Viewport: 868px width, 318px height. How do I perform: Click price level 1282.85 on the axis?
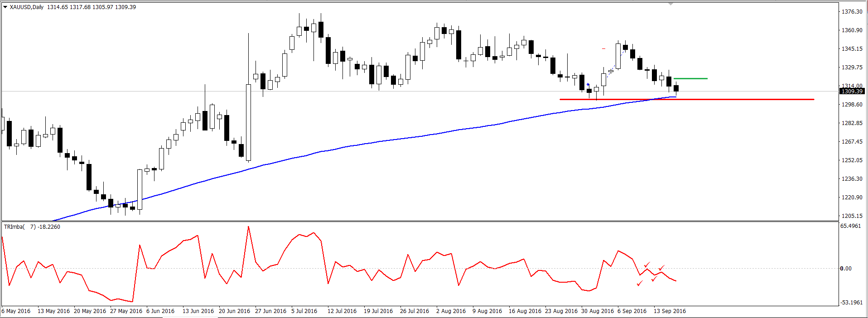click(852, 123)
